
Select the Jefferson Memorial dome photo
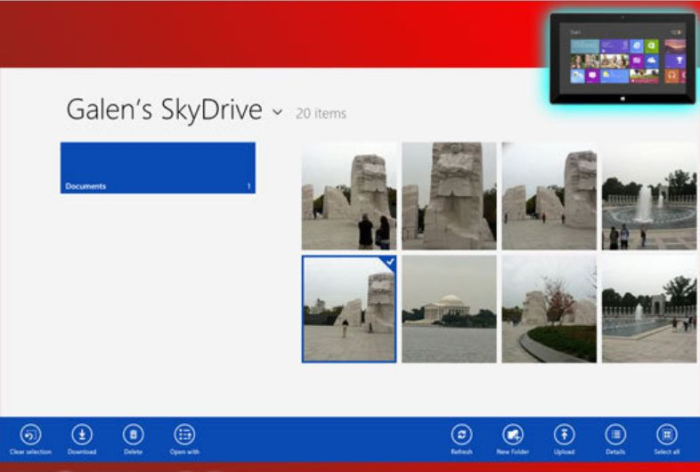449,309
